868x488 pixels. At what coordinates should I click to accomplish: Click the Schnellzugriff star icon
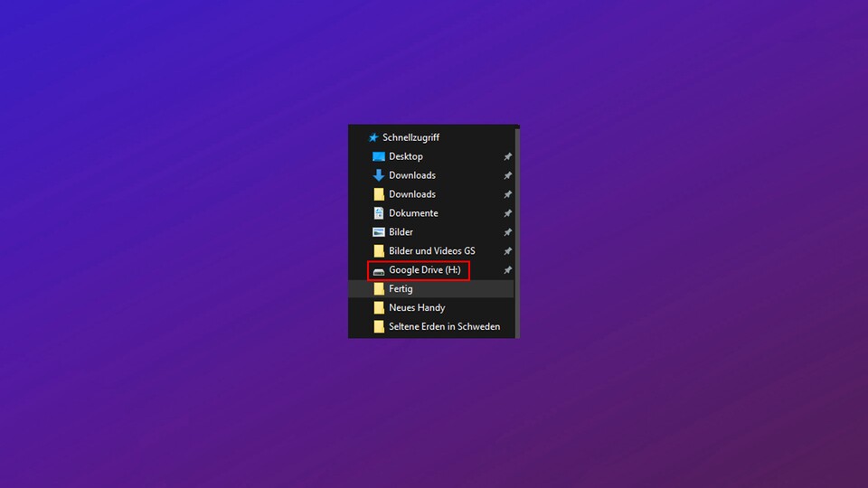(x=373, y=138)
